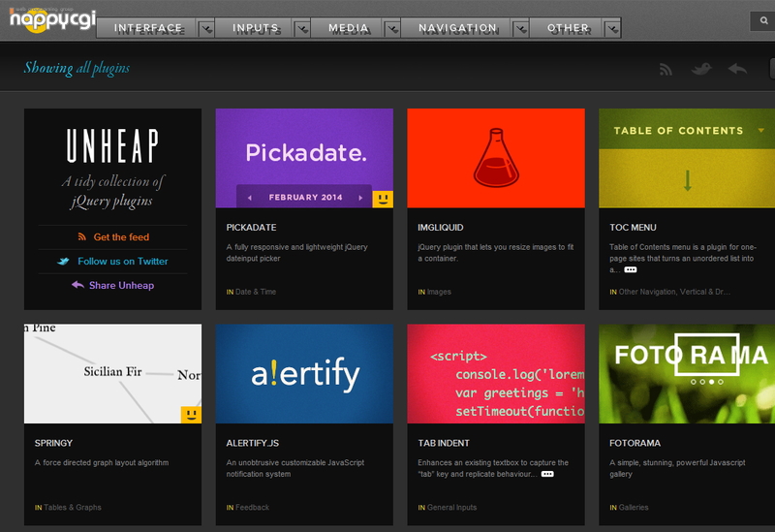Open the IMGLIQUID plugin title
775x532 pixels.
coord(441,228)
